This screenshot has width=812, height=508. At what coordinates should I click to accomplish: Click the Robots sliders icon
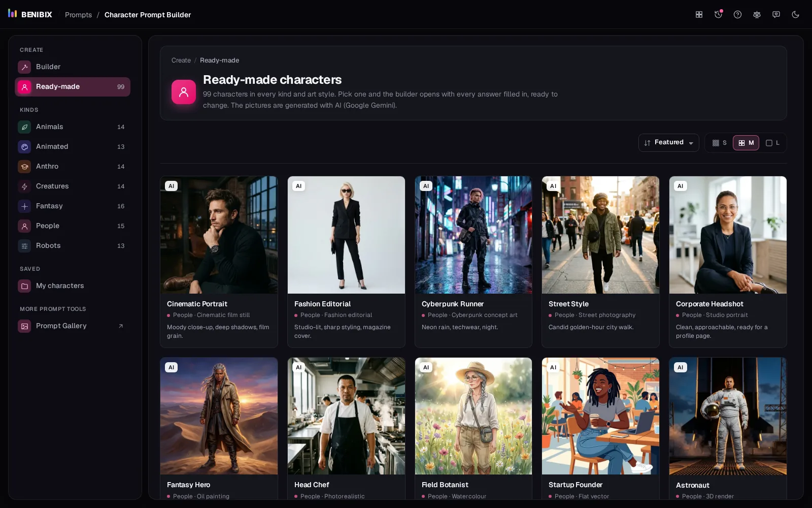pyautogui.click(x=24, y=246)
